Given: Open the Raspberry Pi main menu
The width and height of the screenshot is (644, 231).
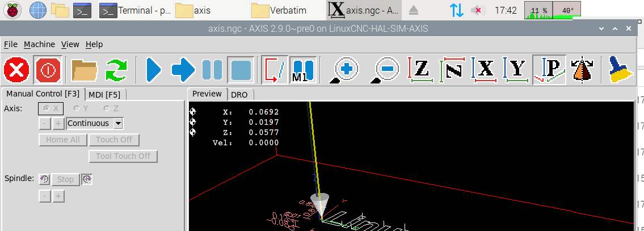Looking at the screenshot, I should point(14,10).
